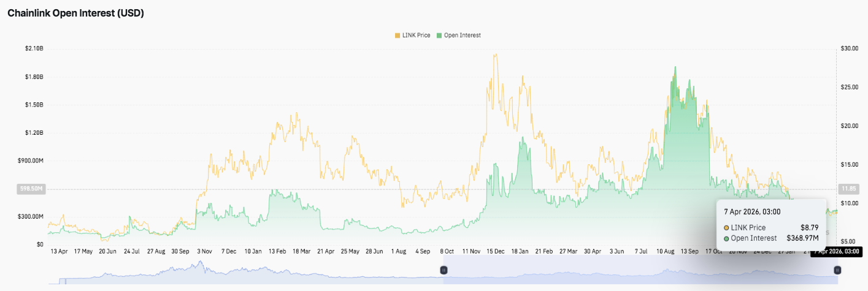Image resolution: width=868 pixels, height=291 pixels.
Task: Toggle the LINK Price legend series
Action: tap(416, 36)
